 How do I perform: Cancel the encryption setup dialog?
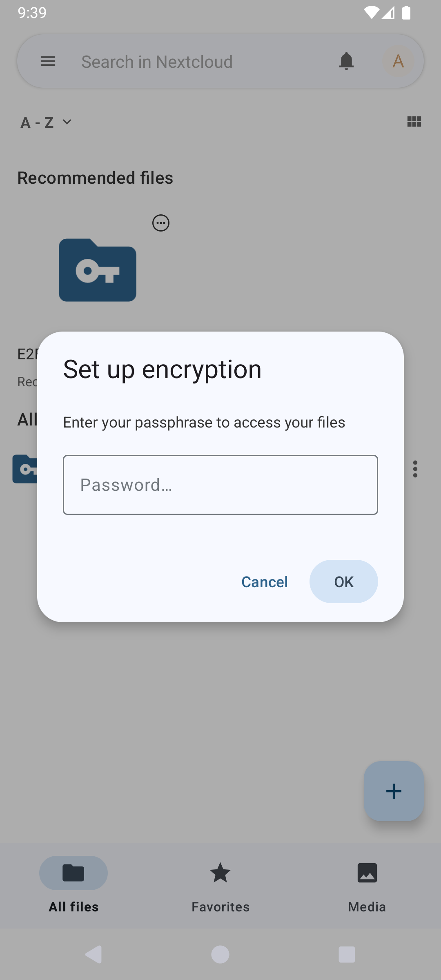265,582
